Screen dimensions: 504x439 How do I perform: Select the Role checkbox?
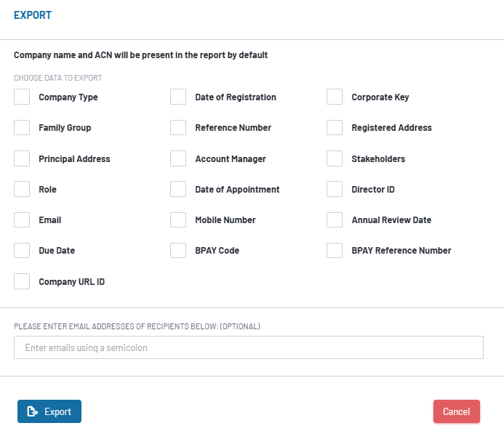point(22,189)
